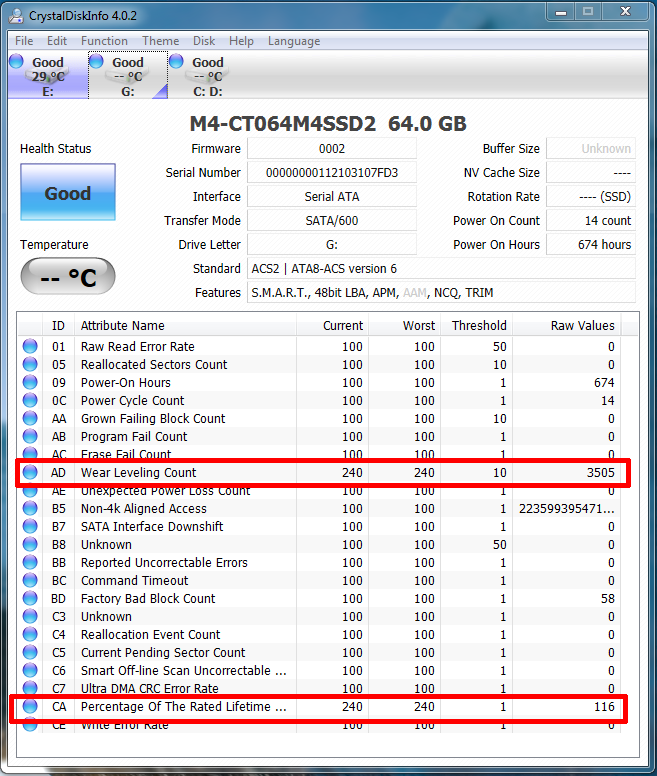The height and width of the screenshot is (776, 657).
Task: Open the Theme menu
Action: point(161,41)
